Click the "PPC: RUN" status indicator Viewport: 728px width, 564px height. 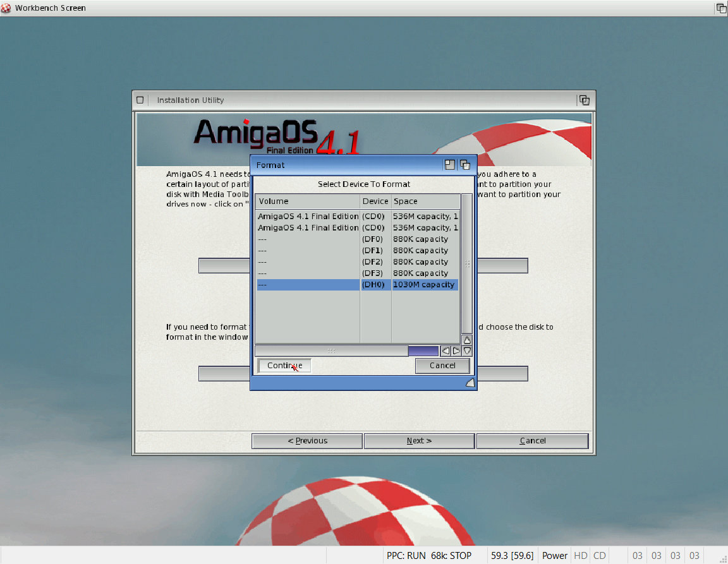coord(406,556)
